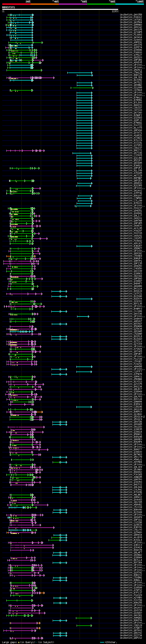Select the UniRef100_C3TMY5 label

(131, 156)
